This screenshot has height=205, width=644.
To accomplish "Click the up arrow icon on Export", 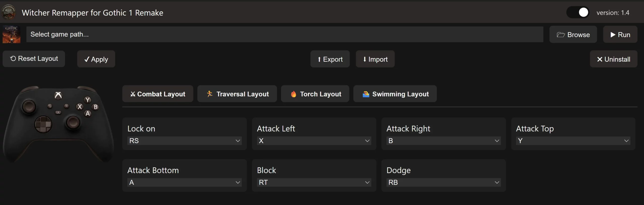I will click(x=319, y=59).
